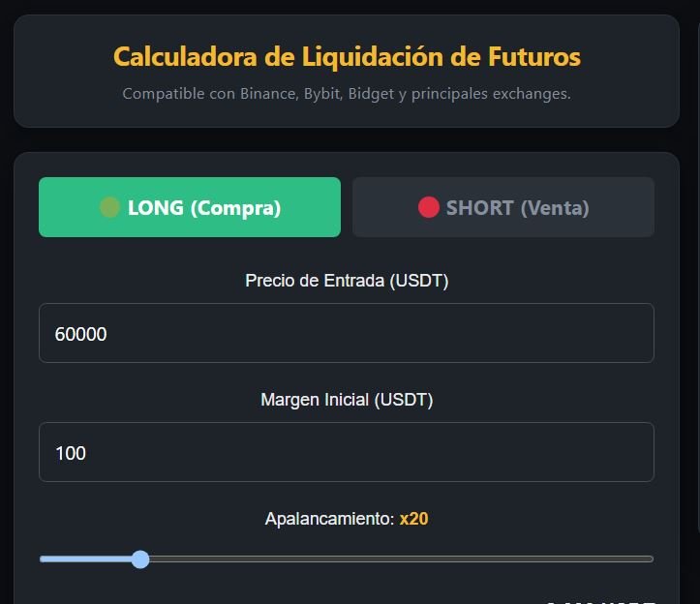Click the green circle icon on LONG

[109, 207]
